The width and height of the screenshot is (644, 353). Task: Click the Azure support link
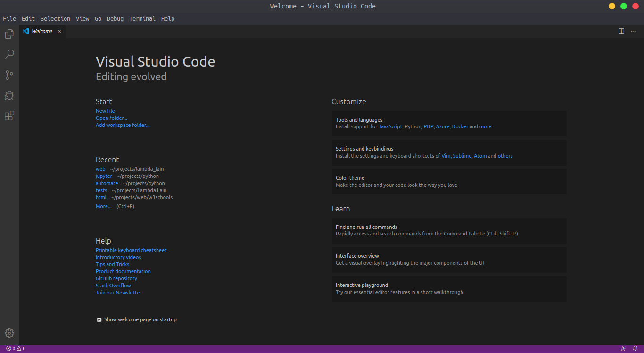pos(443,126)
